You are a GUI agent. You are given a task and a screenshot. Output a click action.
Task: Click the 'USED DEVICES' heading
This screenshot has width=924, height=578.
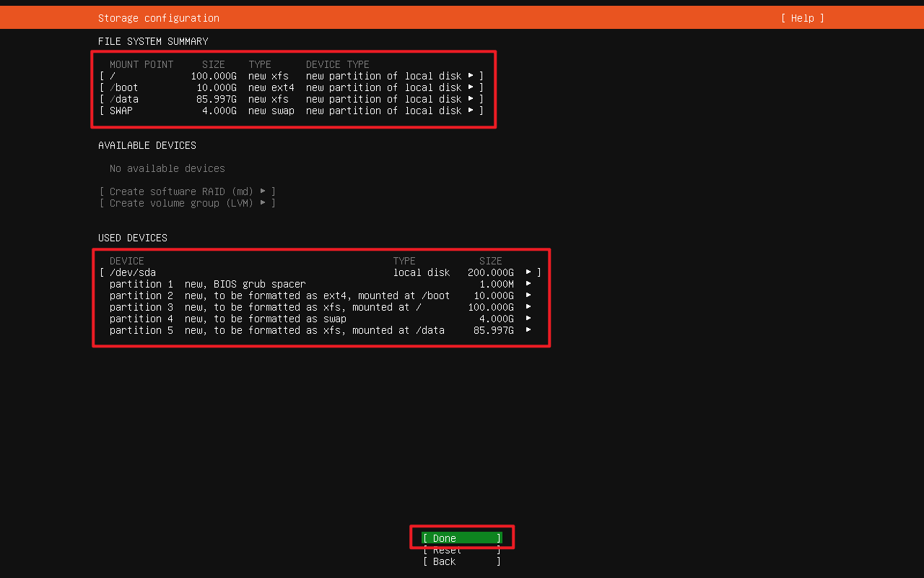tap(133, 238)
